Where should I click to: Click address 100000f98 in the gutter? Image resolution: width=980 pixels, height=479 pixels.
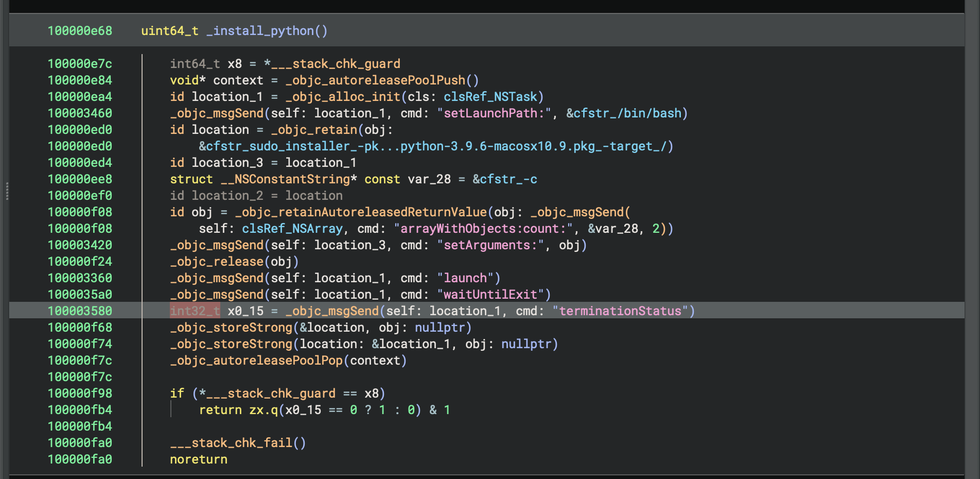pos(80,394)
